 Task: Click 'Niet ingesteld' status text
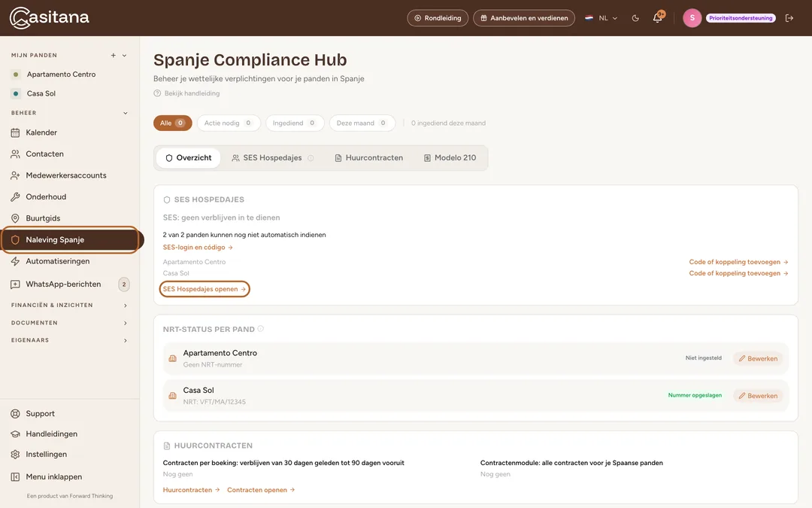point(703,357)
